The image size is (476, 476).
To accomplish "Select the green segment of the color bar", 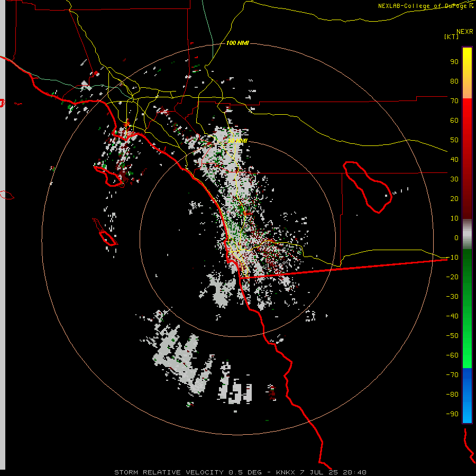I will pos(467,309).
